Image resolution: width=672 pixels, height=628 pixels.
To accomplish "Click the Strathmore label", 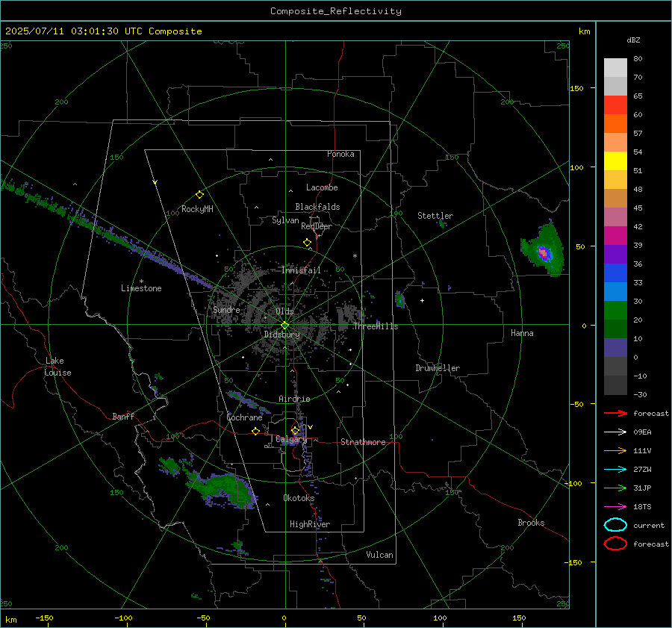I will click(363, 442).
